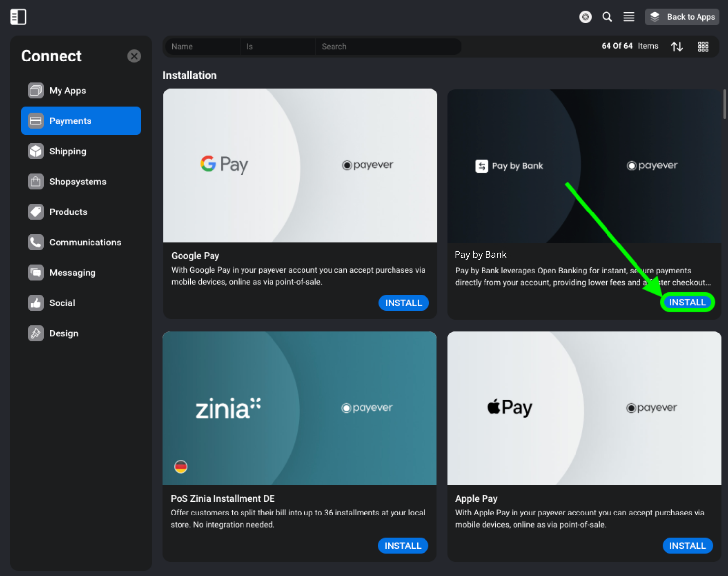Switch layout with grid view icon

(x=703, y=46)
